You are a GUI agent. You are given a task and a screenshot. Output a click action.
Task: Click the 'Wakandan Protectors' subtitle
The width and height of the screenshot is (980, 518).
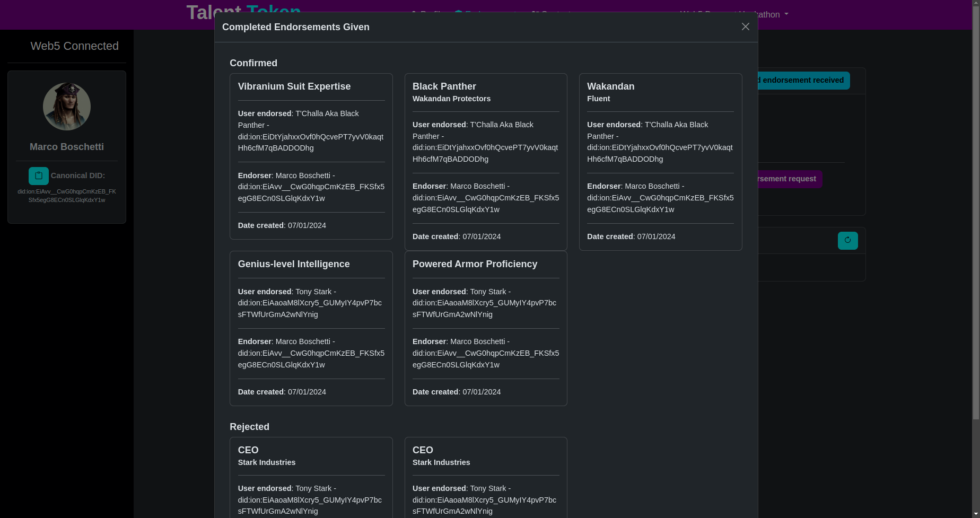(x=451, y=99)
